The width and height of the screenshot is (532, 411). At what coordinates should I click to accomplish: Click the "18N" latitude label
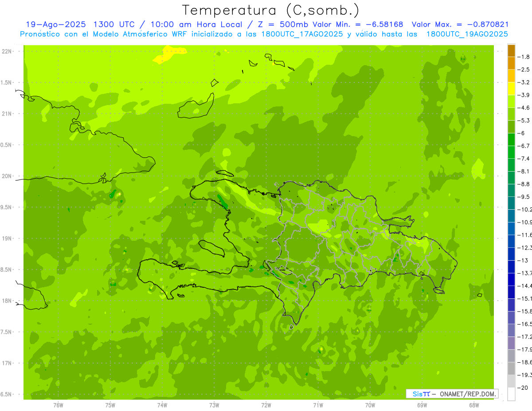[8, 301]
